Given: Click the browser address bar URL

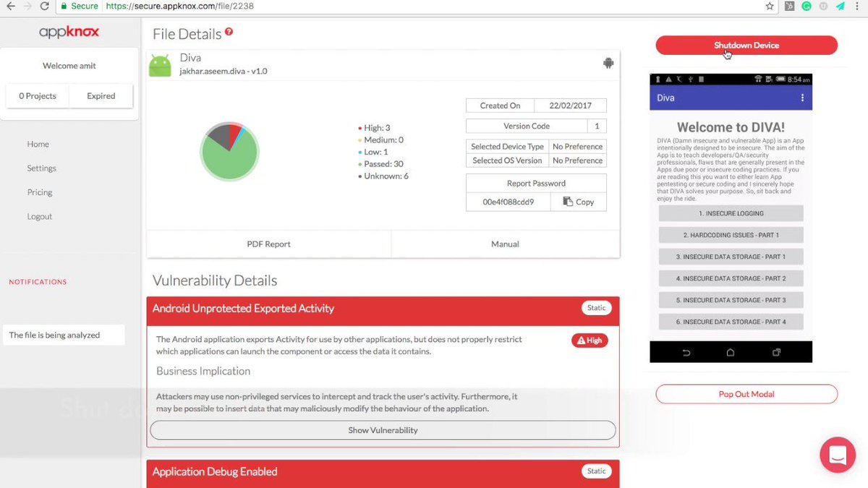Looking at the screenshot, I should (x=179, y=6).
